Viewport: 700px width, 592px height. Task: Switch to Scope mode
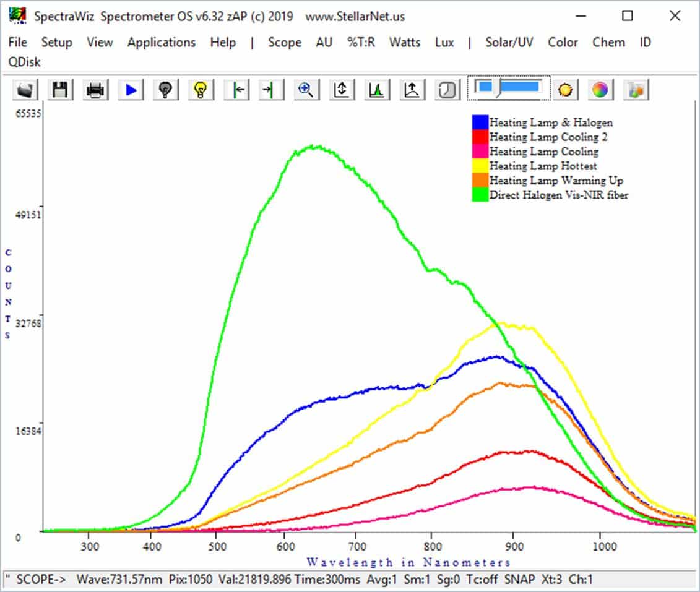(284, 43)
